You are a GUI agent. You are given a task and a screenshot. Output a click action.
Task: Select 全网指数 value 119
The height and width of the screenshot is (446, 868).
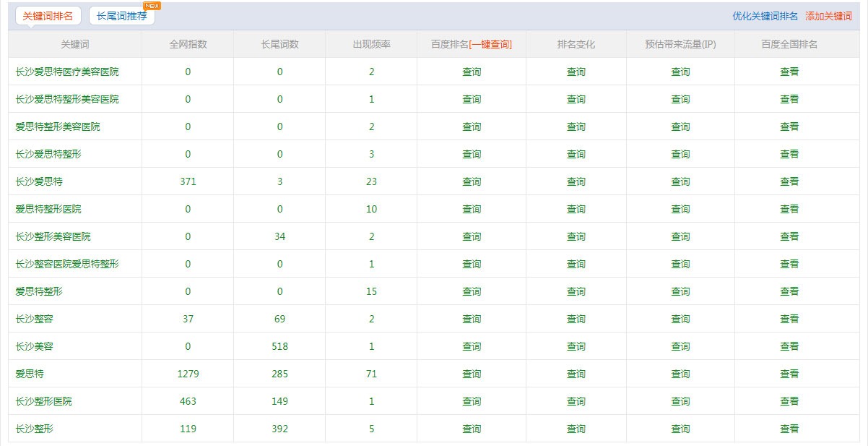pos(188,429)
